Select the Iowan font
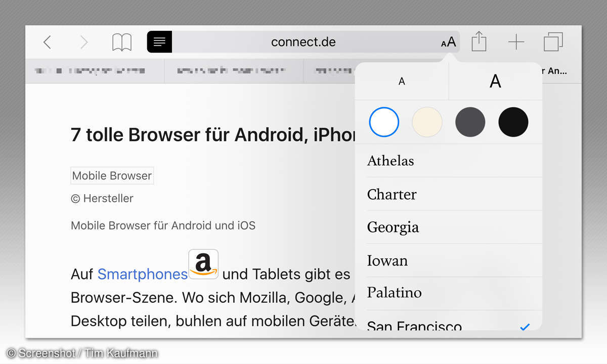607x364 pixels. (x=449, y=260)
